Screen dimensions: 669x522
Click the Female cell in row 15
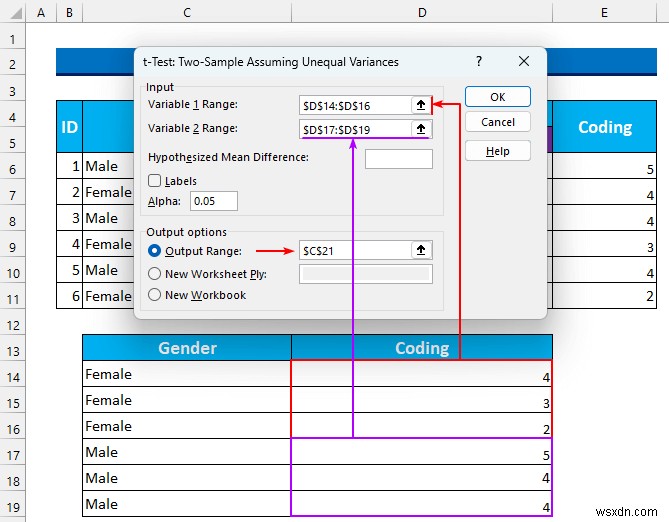(187, 400)
